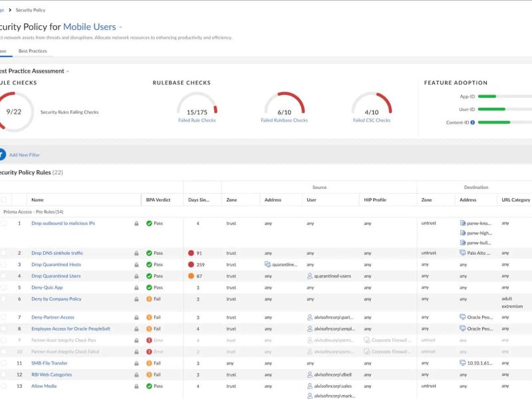The width and height of the screenshot is (532, 399).
Task: Switch to the Best Practices tab
Action: pos(33,51)
